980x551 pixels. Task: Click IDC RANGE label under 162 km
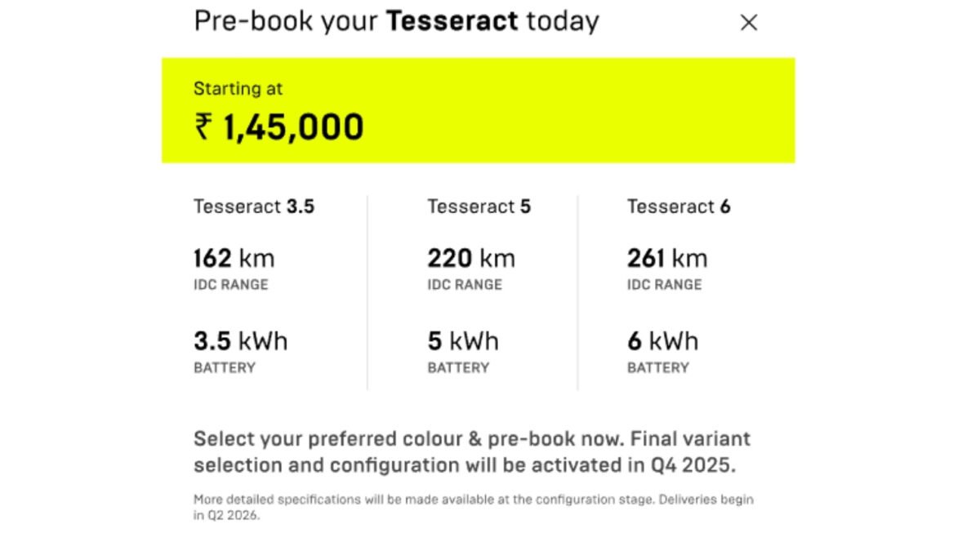[x=230, y=285]
